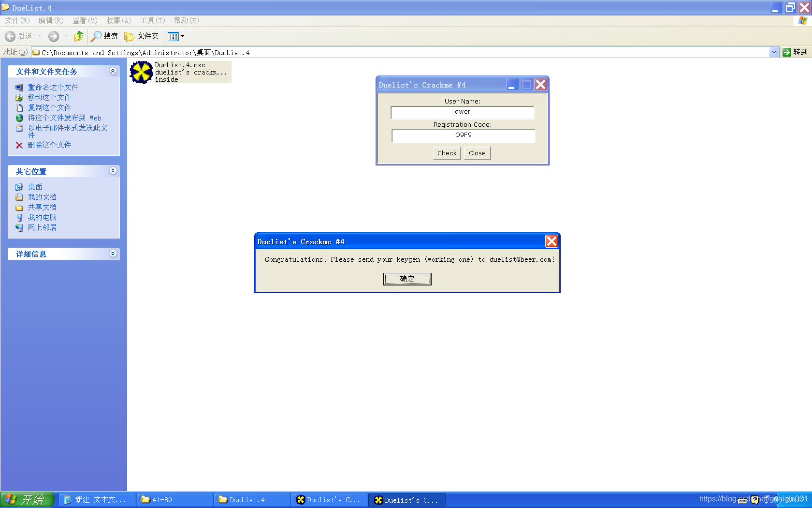
Task: Click the red X delete file icon
Action: [x=19, y=145]
